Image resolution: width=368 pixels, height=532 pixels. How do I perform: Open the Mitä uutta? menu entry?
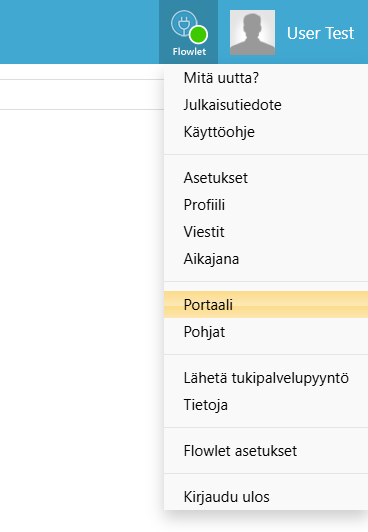point(266,78)
